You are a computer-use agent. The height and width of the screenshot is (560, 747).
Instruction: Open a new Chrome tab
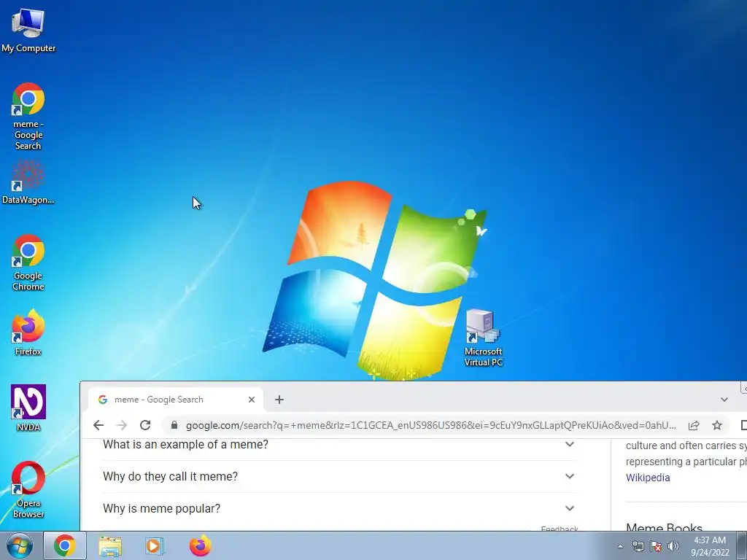coord(279,400)
